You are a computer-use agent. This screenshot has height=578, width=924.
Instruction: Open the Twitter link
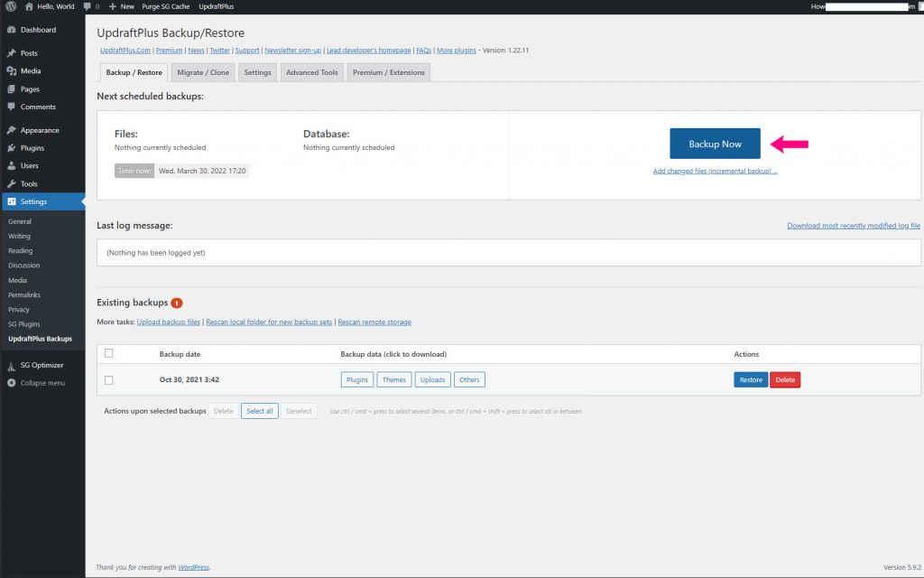(x=220, y=51)
